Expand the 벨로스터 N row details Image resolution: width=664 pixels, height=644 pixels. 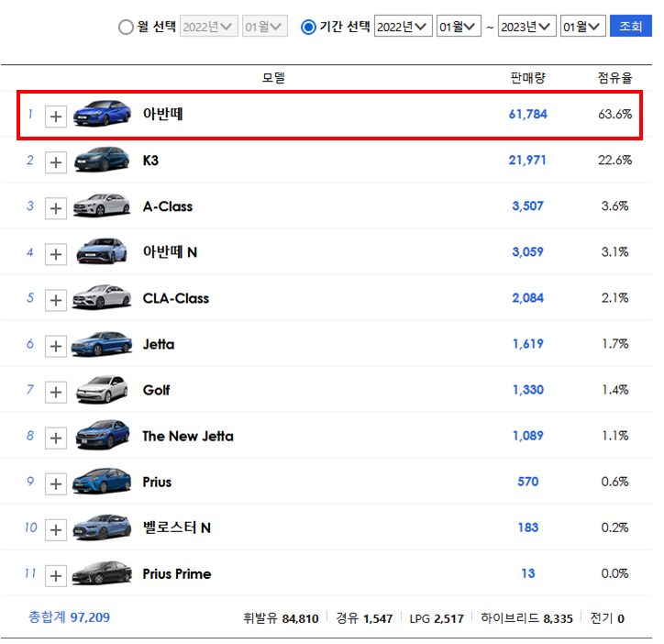click(x=56, y=529)
